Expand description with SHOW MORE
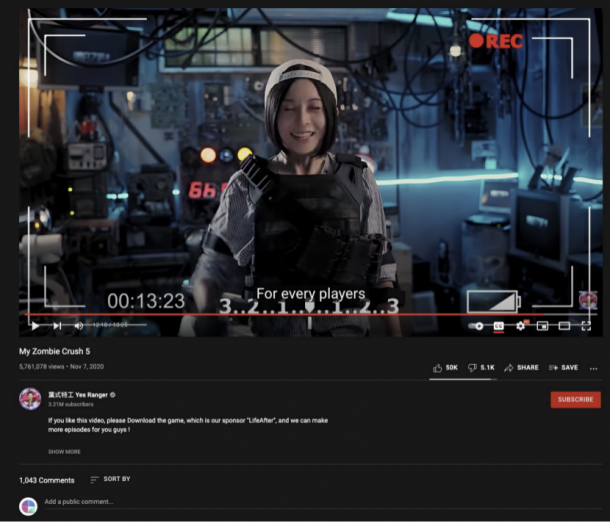This screenshot has height=523, width=610. (64, 452)
